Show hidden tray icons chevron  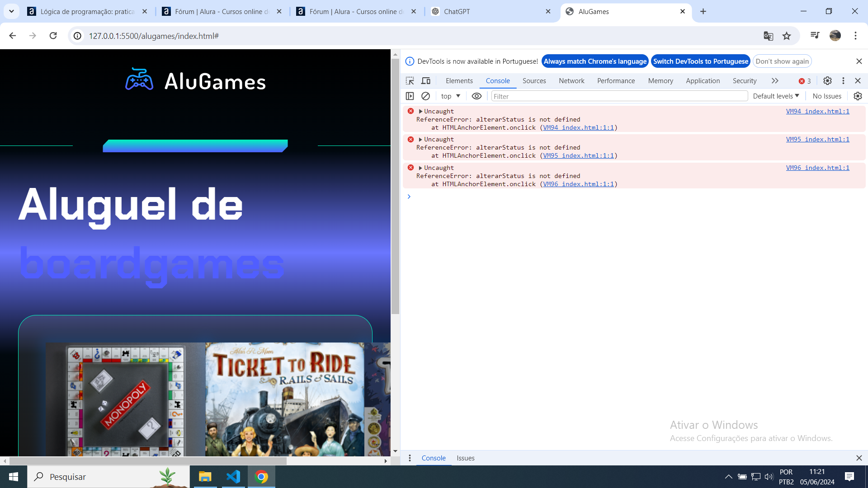(728, 477)
